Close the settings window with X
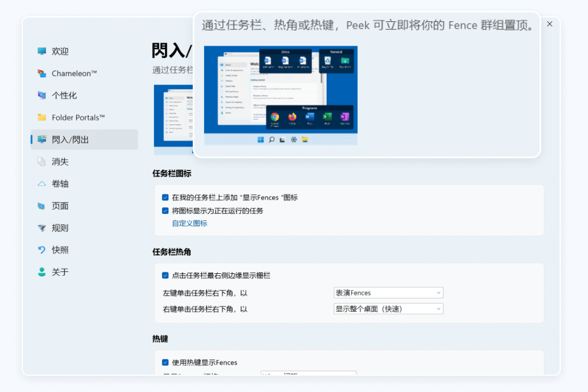Viewport: 588px width, 392px height. pyautogui.click(x=549, y=24)
